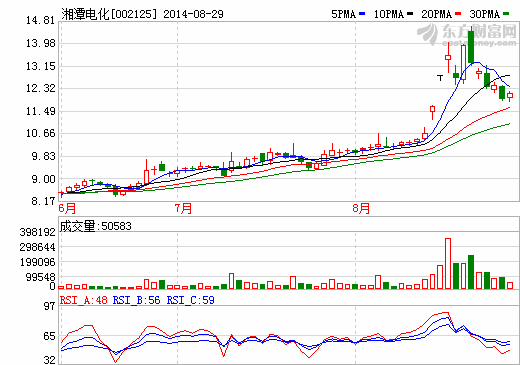
Task: Select the 5PMA legend label
Action: click(x=343, y=14)
